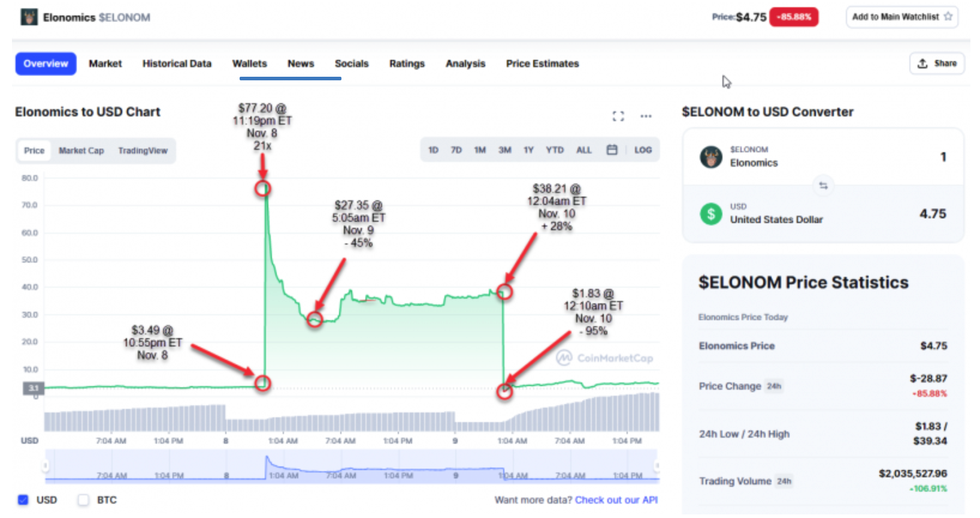The height and width of the screenshot is (518, 980).
Task: Click the left handle of chart range slider
Action: tap(45, 465)
